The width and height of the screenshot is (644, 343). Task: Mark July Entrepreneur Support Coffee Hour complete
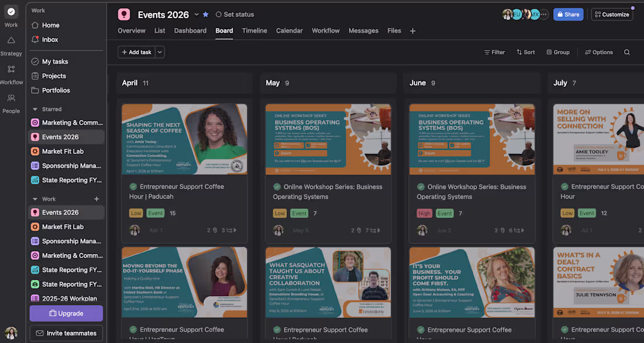tap(564, 187)
